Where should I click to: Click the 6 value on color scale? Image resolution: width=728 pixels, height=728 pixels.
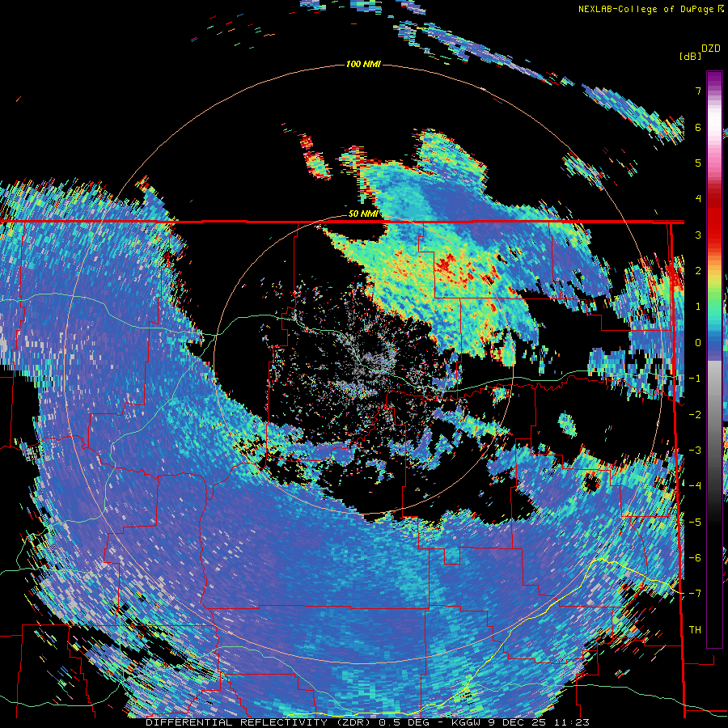(698, 127)
